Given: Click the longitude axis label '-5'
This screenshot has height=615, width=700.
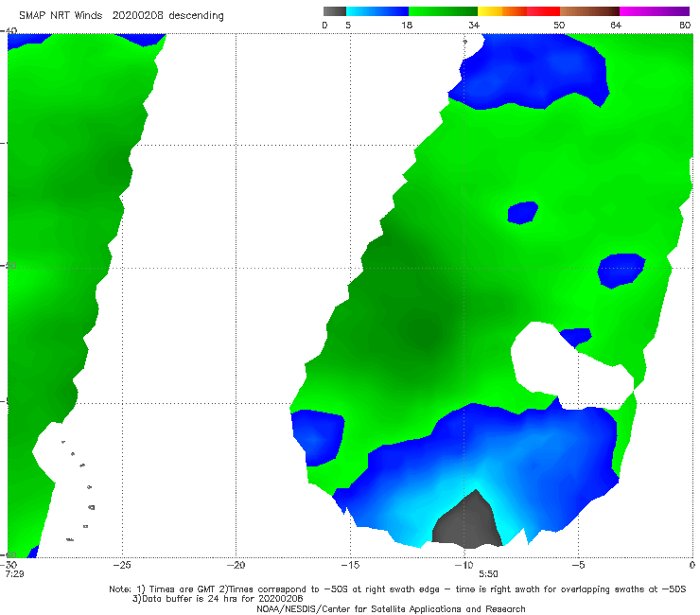Looking at the screenshot, I should pyautogui.click(x=578, y=565).
